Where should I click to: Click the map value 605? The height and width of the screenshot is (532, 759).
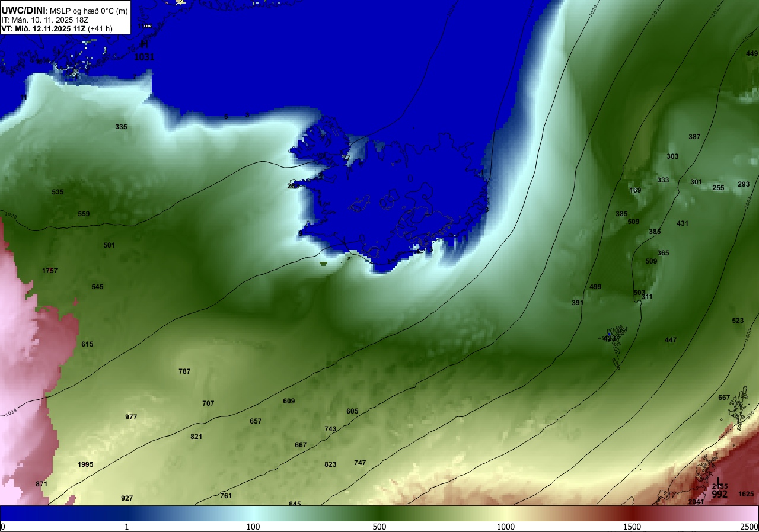click(x=352, y=411)
